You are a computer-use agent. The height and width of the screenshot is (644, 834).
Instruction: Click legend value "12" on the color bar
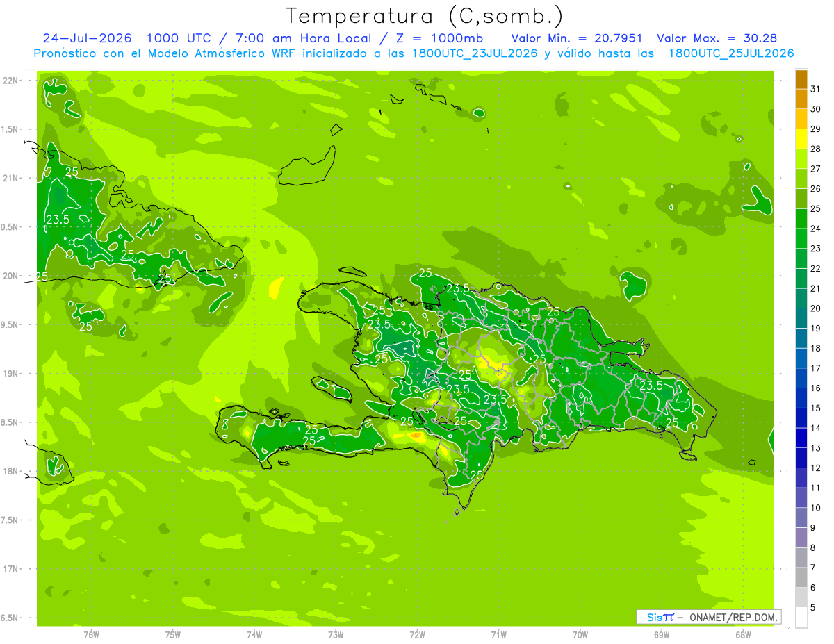[815, 468]
